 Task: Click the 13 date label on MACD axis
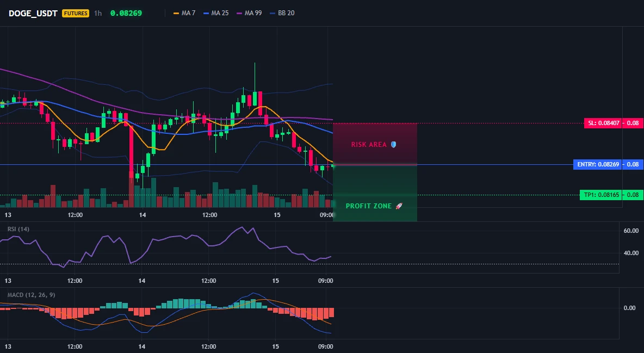coord(8,346)
